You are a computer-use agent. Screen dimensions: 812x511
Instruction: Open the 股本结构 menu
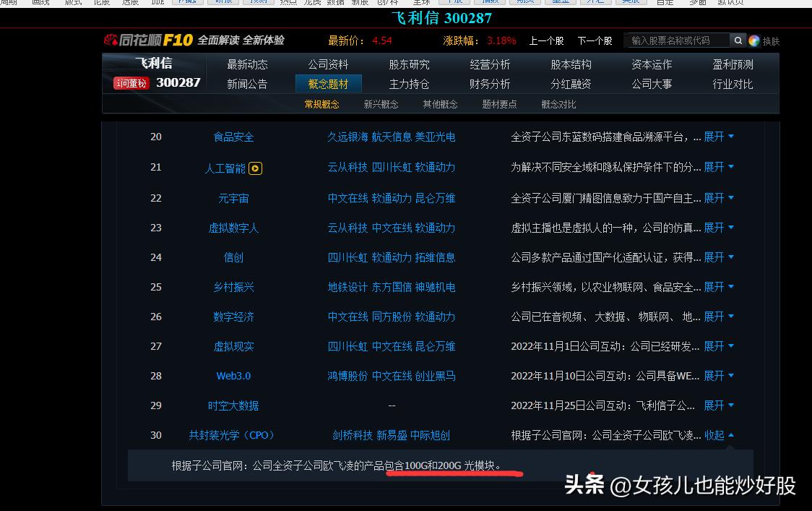pyautogui.click(x=571, y=65)
